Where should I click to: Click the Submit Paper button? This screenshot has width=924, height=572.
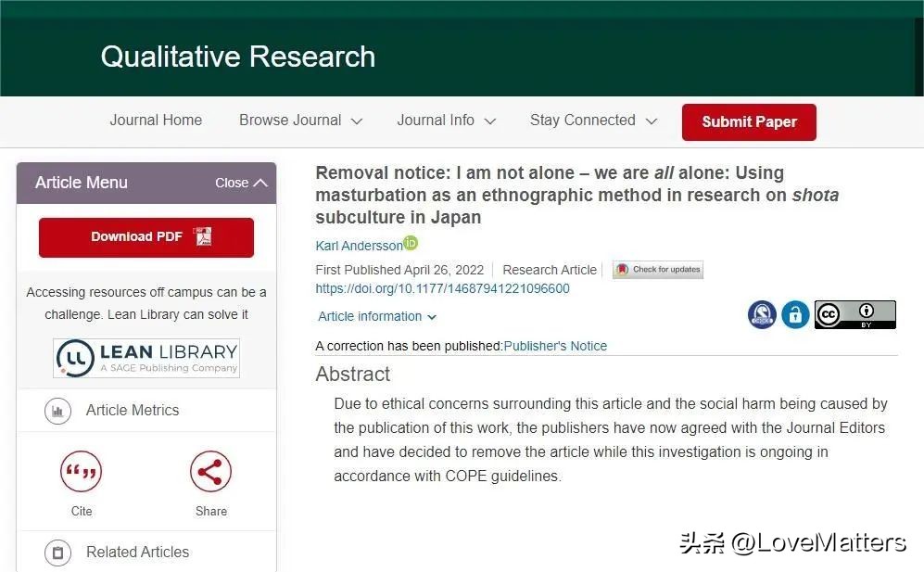point(749,122)
